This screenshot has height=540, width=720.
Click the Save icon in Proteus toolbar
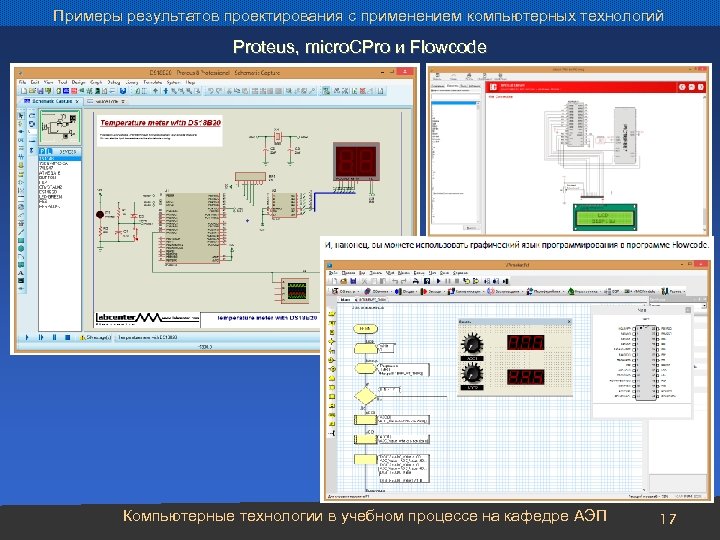40,91
